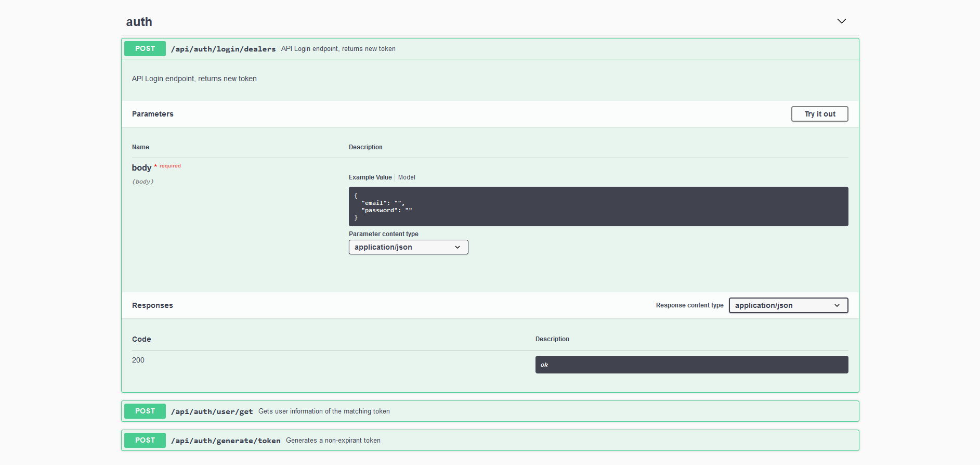Open the Response content type dropdown
This screenshot has width=980, height=465.
click(x=788, y=305)
